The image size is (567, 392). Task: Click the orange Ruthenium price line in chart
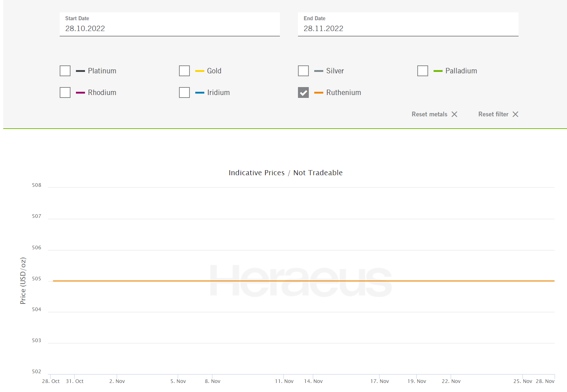point(304,281)
